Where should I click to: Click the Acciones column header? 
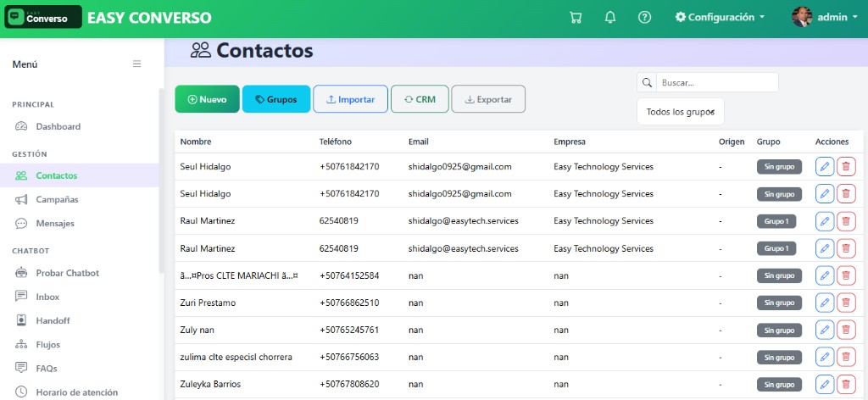tap(832, 142)
